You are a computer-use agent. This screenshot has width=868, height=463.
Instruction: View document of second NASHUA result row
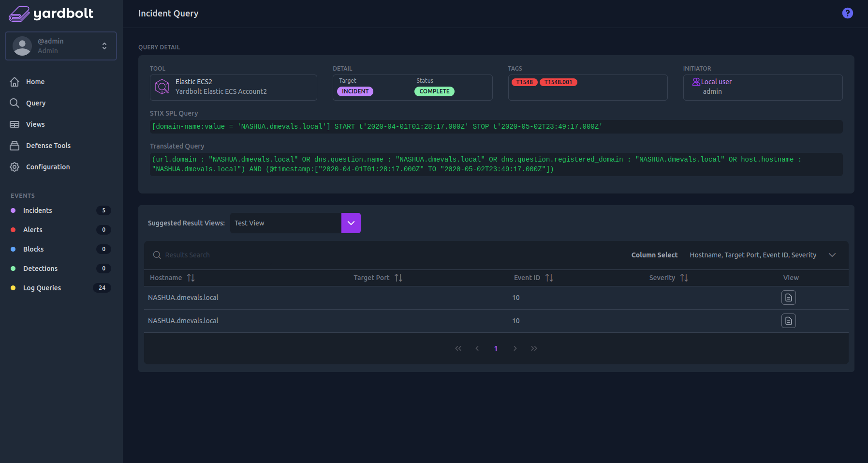789,321
